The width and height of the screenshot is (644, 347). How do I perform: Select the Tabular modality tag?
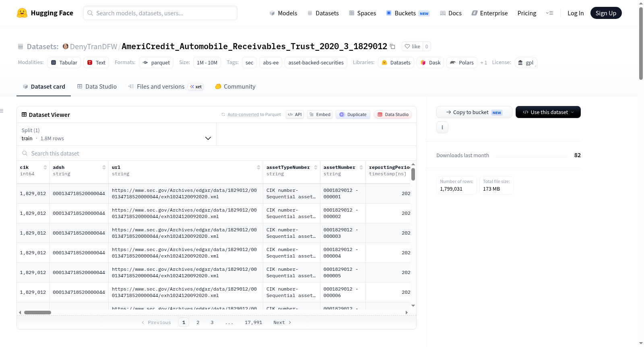point(64,62)
